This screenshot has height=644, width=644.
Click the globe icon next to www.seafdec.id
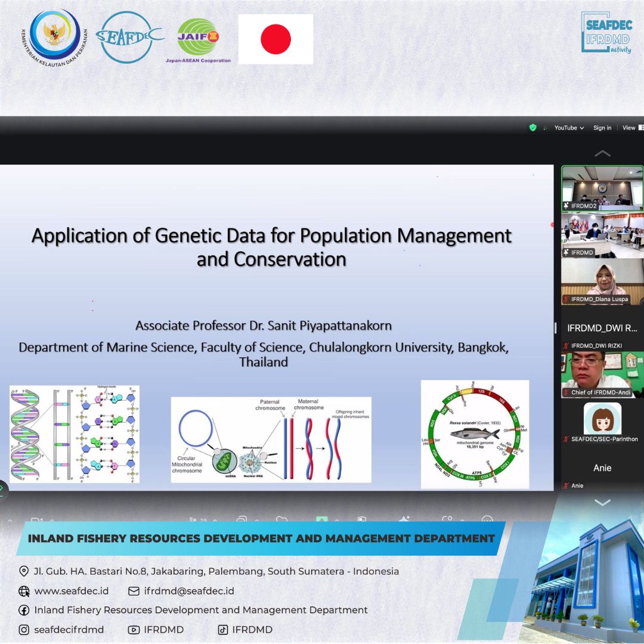coord(24,591)
